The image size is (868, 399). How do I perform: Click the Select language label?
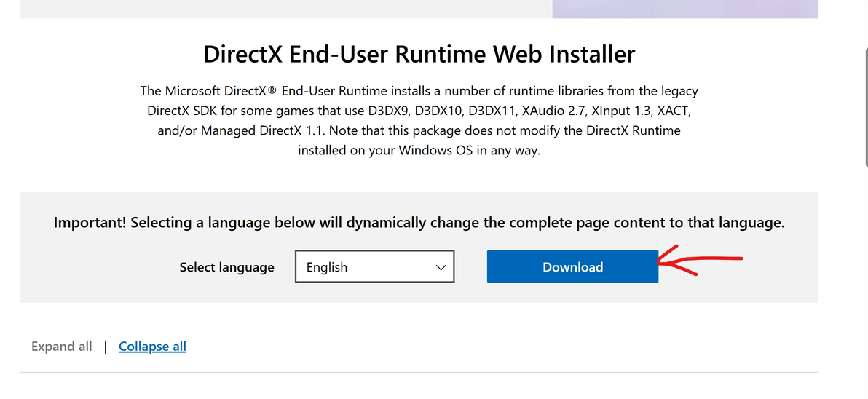227,267
